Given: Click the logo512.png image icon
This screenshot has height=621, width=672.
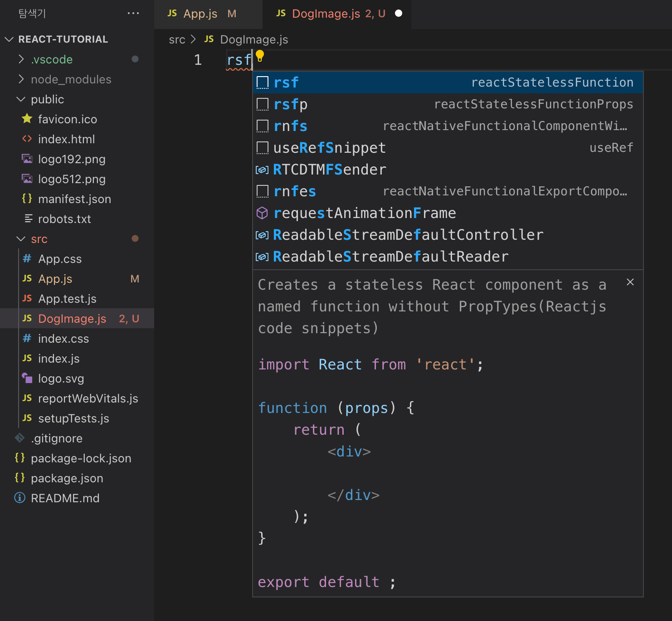Looking at the screenshot, I should pyautogui.click(x=27, y=179).
